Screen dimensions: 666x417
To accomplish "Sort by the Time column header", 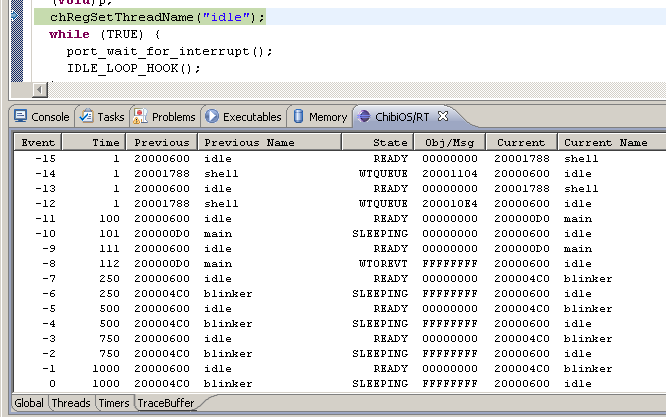I will 94,142.
